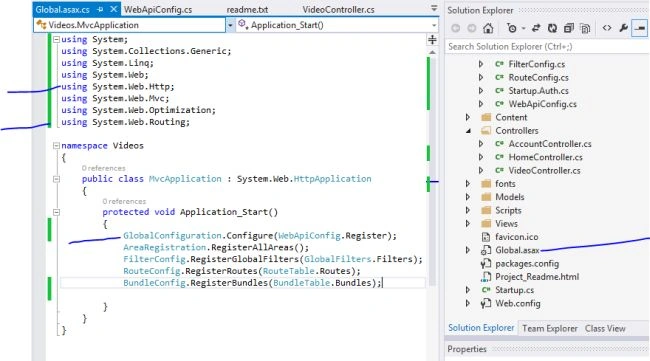Screen dimensions: 650x361
Task: Switch to the readme.txt tab
Action: pyautogui.click(x=247, y=10)
